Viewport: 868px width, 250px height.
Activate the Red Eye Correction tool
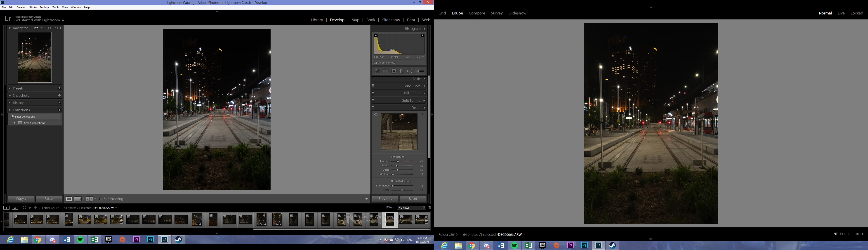click(x=394, y=71)
